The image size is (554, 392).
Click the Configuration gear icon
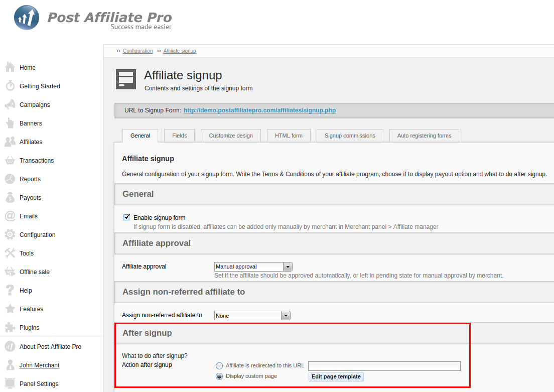click(10, 234)
